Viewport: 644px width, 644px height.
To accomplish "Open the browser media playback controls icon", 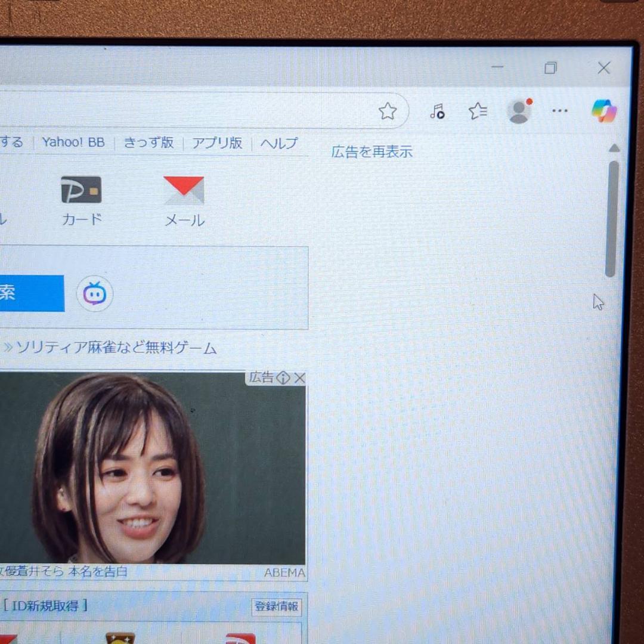I will pos(437,111).
